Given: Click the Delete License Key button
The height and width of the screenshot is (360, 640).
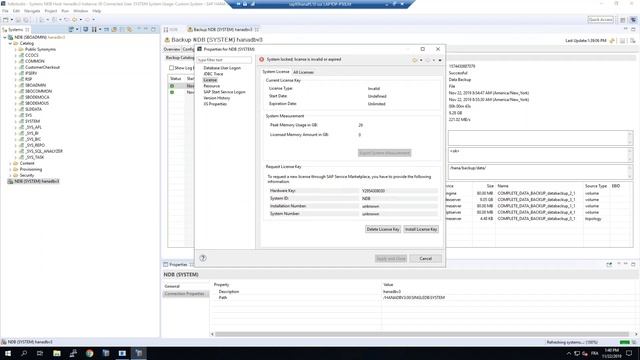Looking at the screenshot, I should point(383,229).
